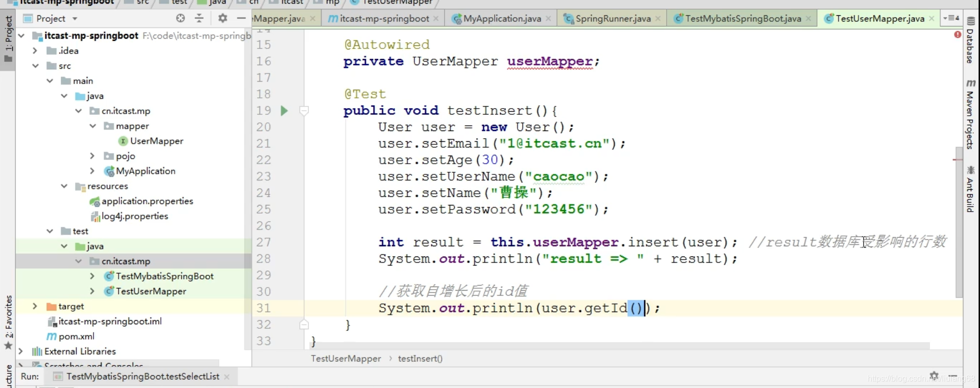Open Project panel settings gear
This screenshot has height=388, width=980.
223,18
